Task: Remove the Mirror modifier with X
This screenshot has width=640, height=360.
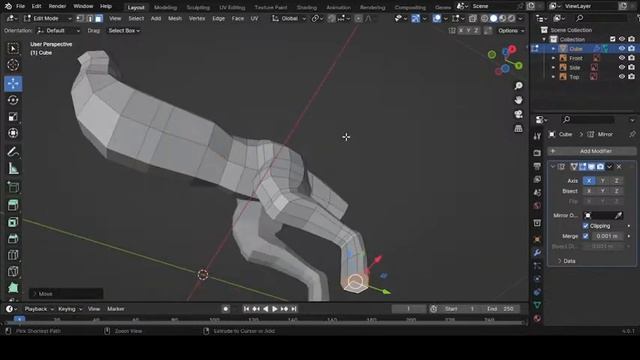Action: click(x=619, y=167)
